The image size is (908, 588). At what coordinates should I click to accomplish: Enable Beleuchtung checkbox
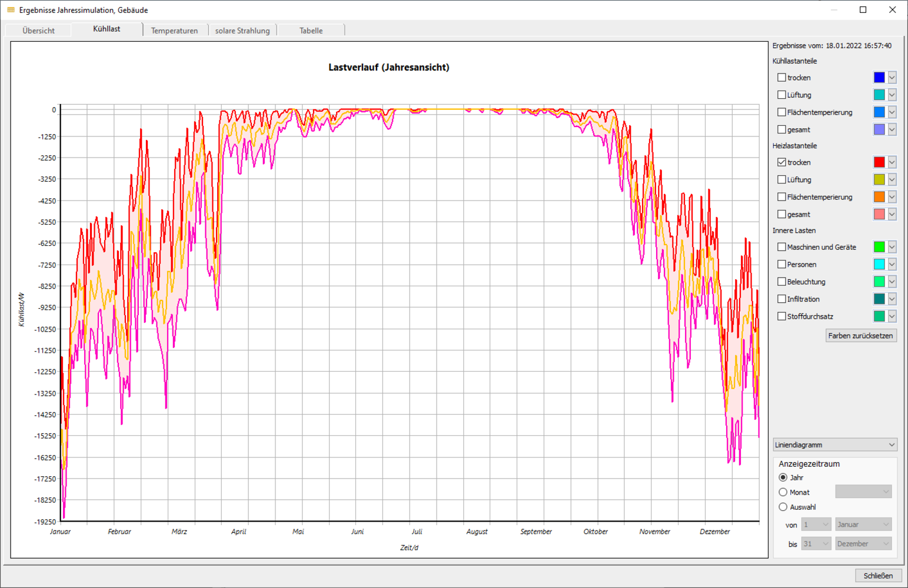tap(781, 282)
